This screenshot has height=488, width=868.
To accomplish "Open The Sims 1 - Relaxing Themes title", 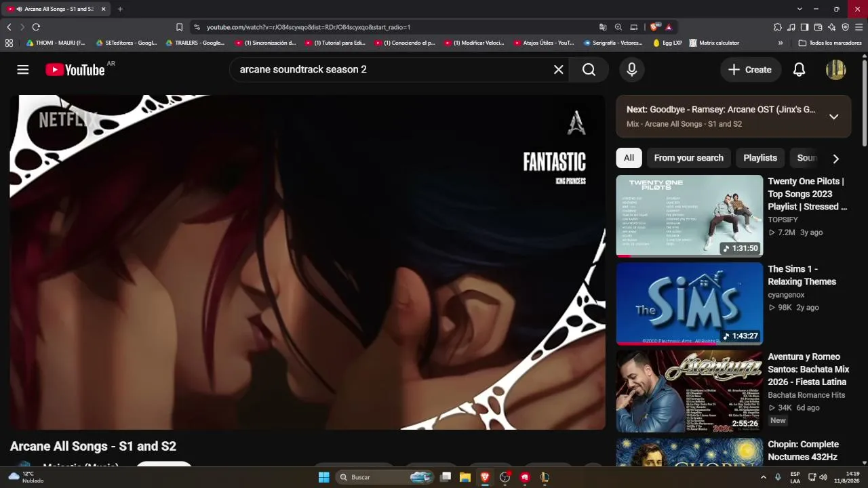I will coord(802,275).
